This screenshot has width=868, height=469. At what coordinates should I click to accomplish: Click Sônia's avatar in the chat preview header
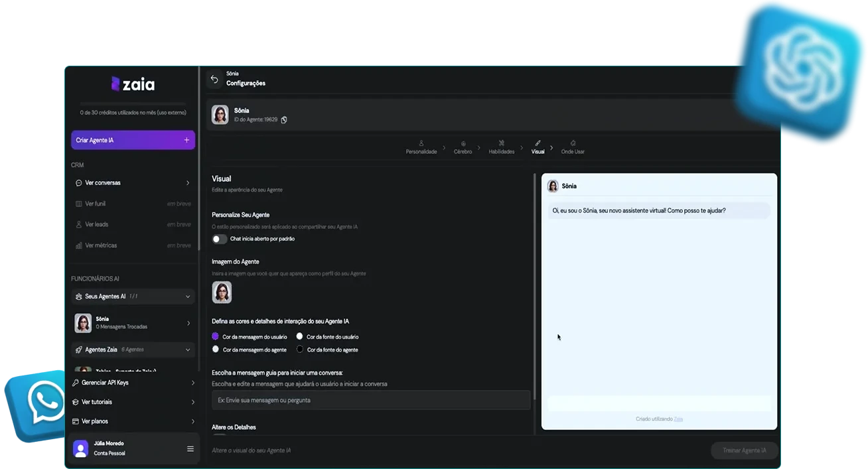tap(553, 186)
